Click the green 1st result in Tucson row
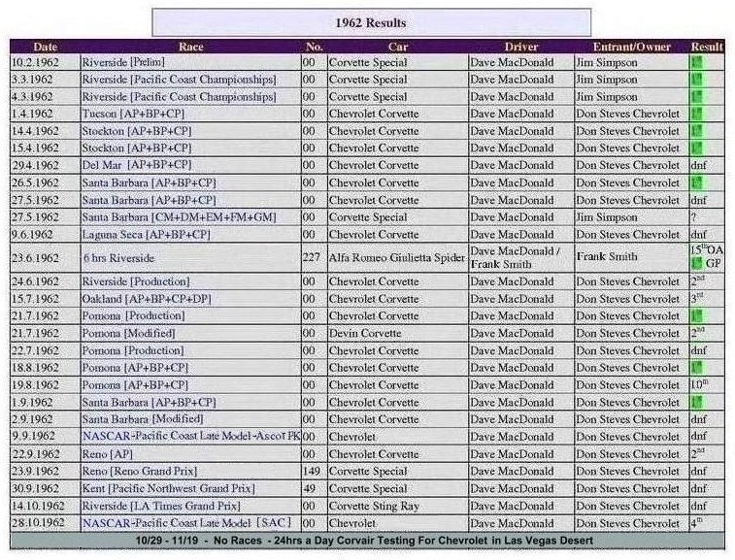The image size is (735, 560). tap(696, 114)
